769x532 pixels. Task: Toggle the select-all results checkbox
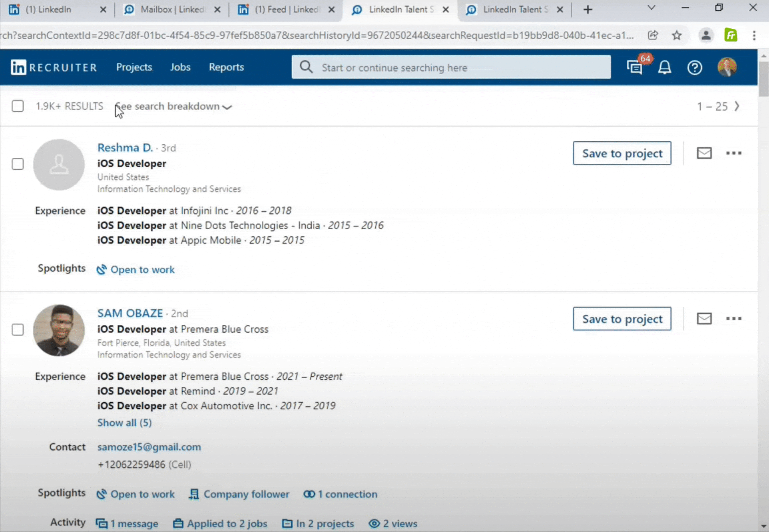tap(18, 106)
